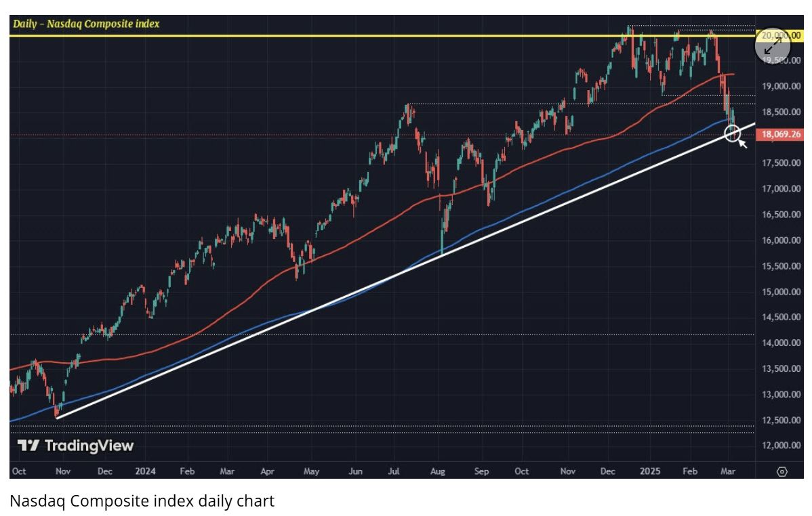Click the dotted line at July peak level
Image resolution: width=812 pixels, height=516 pixels.
[x=580, y=104]
